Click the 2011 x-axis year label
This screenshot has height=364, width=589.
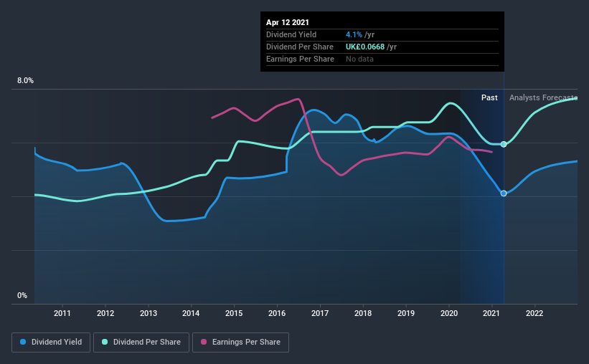pyautogui.click(x=62, y=313)
